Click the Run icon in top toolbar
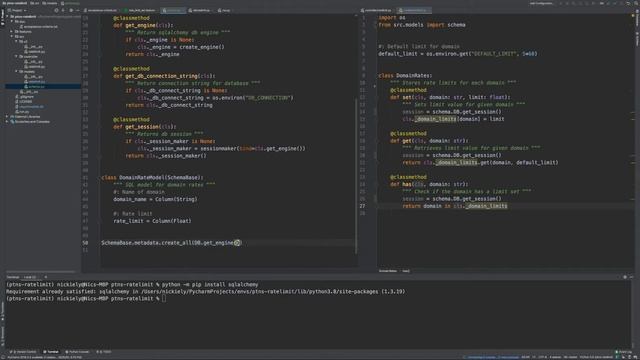The image size is (640, 360). (561, 3)
